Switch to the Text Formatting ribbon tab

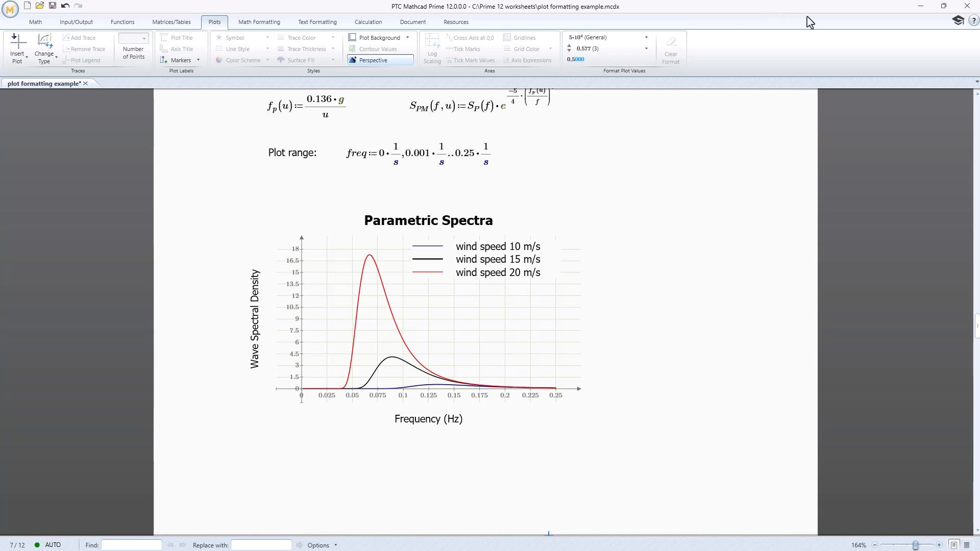pyautogui.click(x=317, y=22)
